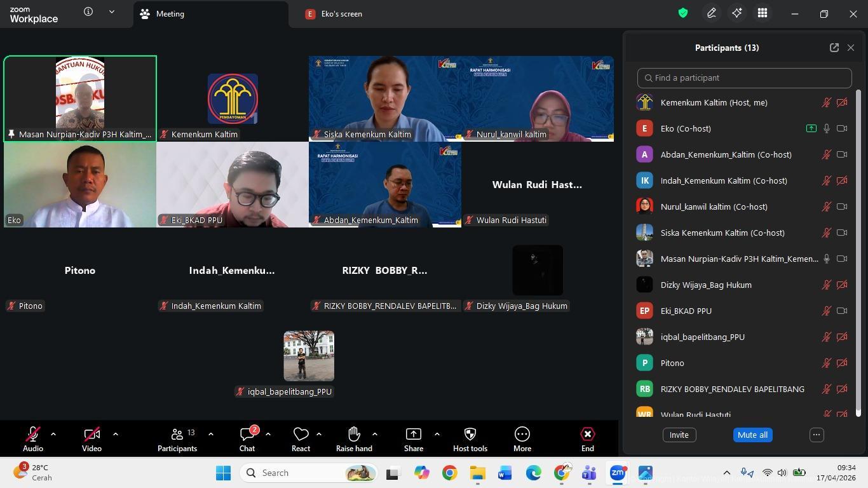The height and width of the screenshot is (488, 868).
Task: Switch to Eko's screen tab
Action: pos(341,14)
